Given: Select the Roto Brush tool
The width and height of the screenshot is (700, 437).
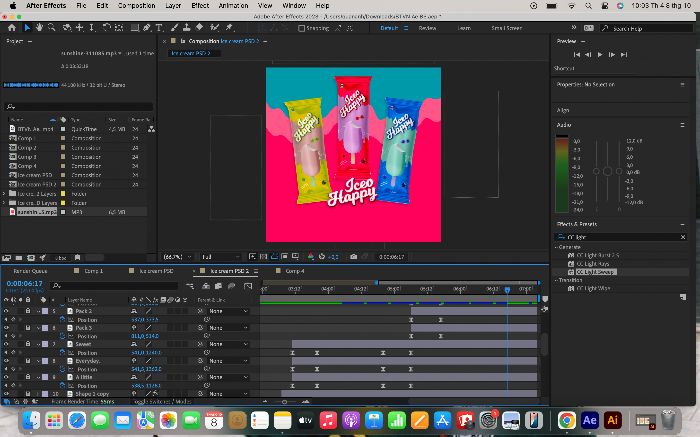Looking at the screenshot, I should click(214, 28).
